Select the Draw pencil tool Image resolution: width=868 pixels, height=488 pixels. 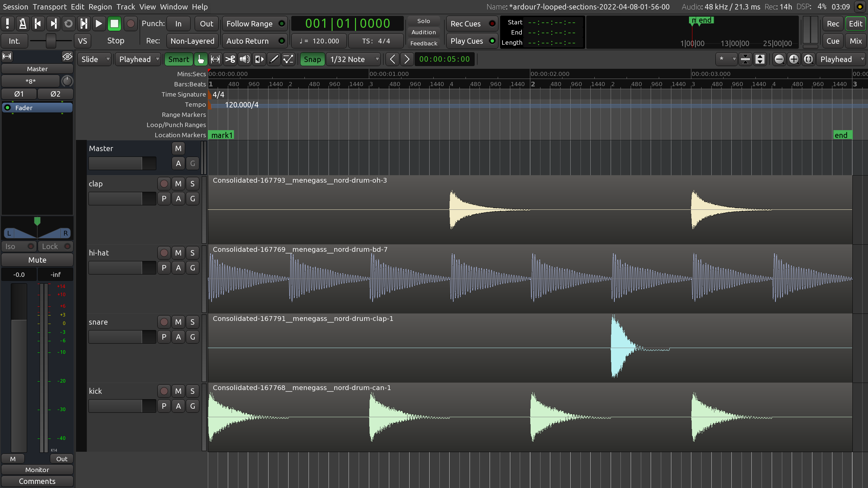(x=274, y=59)
